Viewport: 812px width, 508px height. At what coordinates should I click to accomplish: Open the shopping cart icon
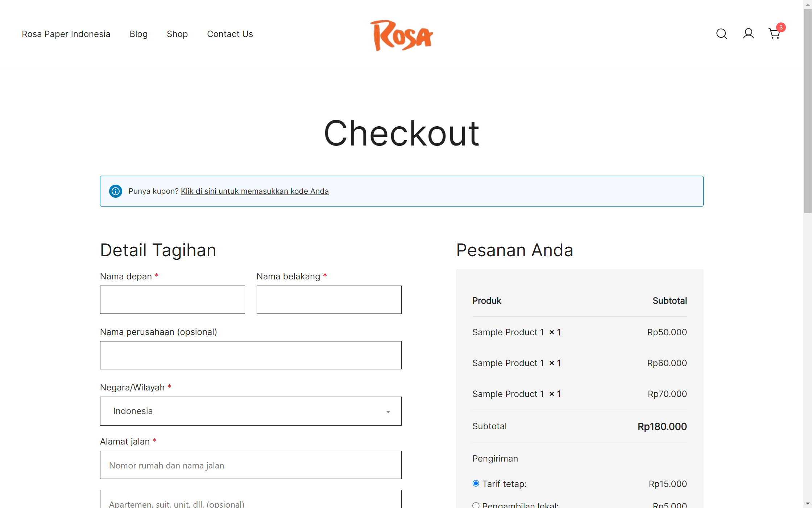774,34
